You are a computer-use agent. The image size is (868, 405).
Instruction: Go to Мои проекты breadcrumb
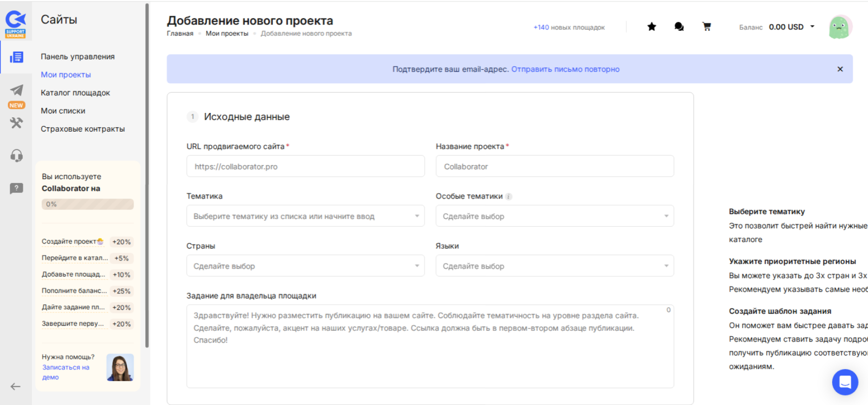click(x=227, y=33)
